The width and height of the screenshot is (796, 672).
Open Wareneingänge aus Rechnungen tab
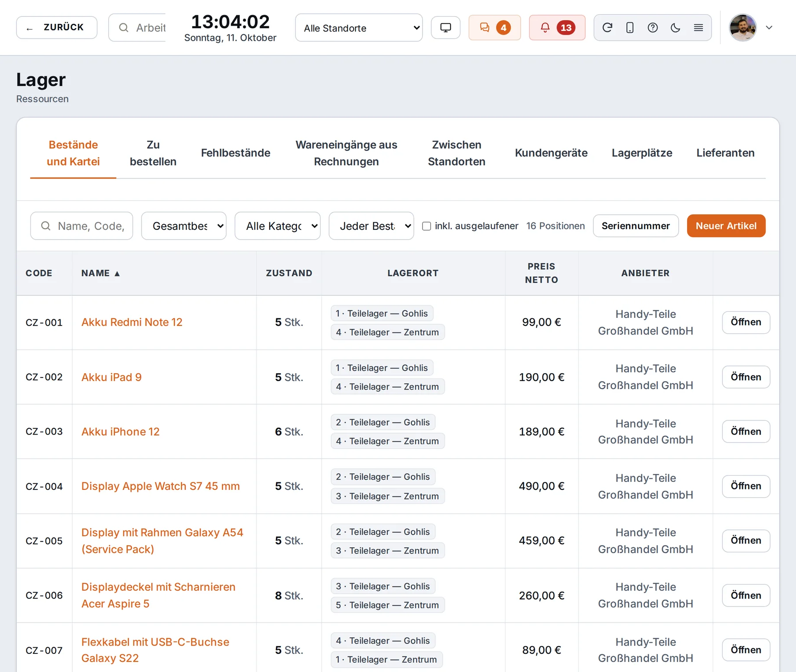click(x=346, y=153)
